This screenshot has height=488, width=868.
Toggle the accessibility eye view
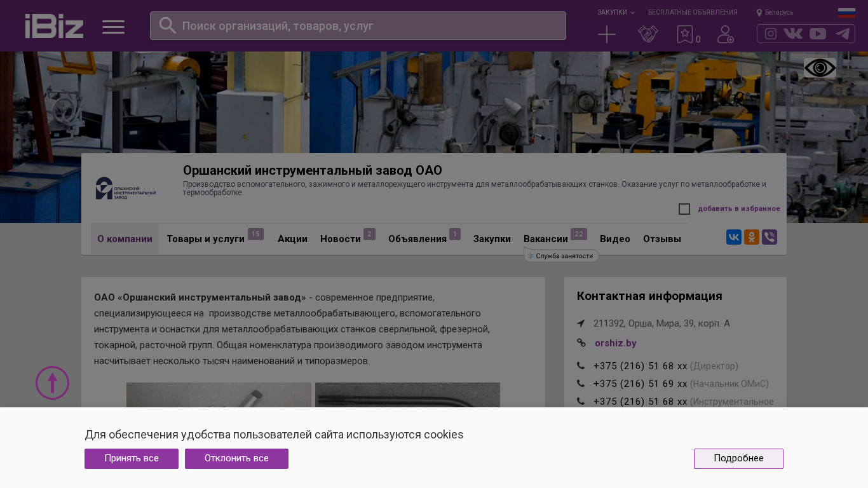click(820, 68)
